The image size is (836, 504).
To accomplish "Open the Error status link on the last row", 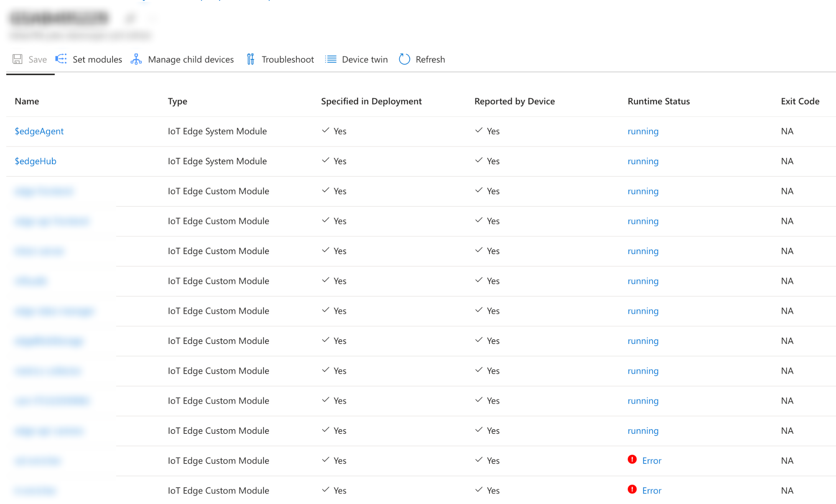I will coord(652,490).
